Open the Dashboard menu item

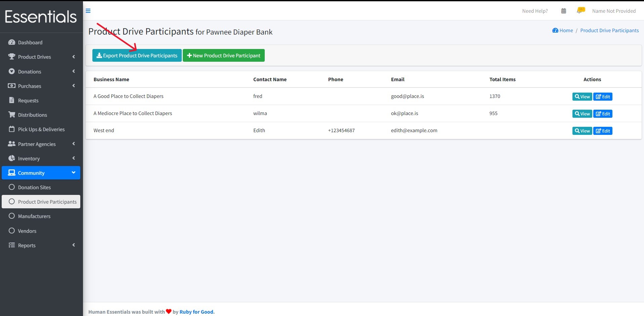tap(41, 42)
